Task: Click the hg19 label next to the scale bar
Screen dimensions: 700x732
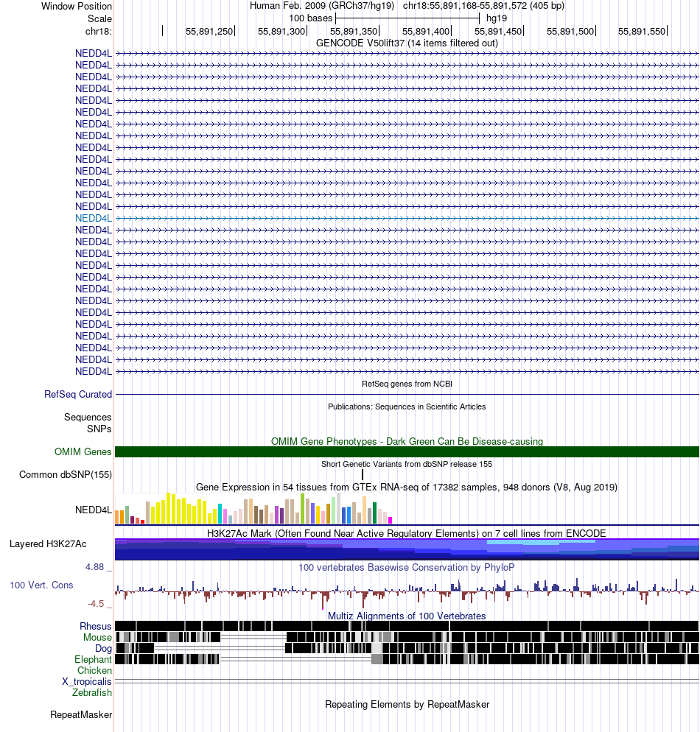Action: [497, 18]
